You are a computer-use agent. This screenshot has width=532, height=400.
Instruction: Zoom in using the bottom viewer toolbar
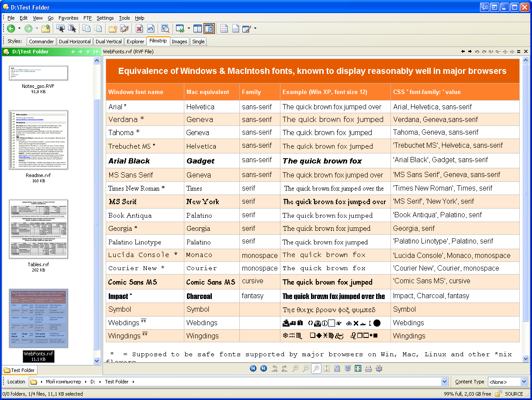(x=295, y=369)
